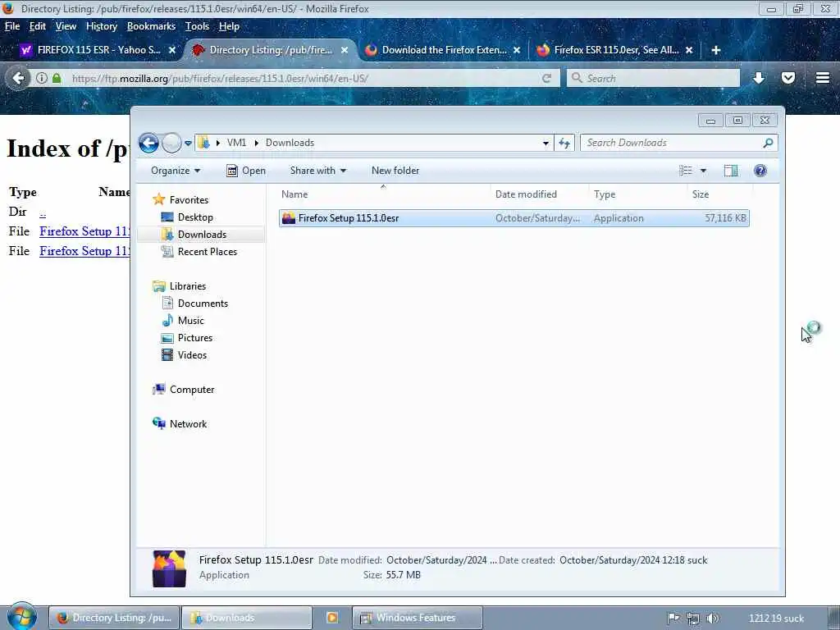Open the Firefox hamburger menu

823,78
